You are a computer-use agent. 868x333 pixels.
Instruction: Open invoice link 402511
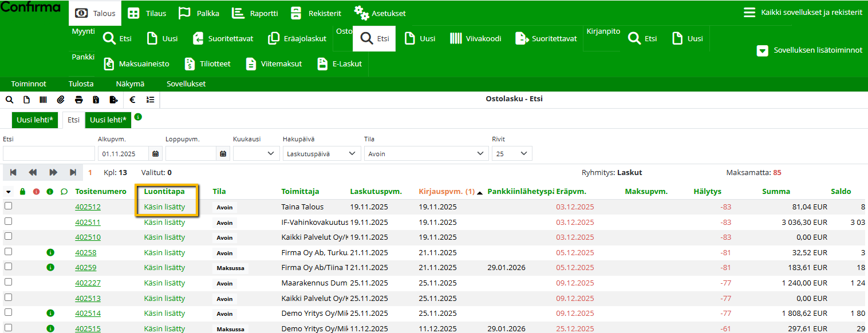pyautogui.click(x=88, y=222)
